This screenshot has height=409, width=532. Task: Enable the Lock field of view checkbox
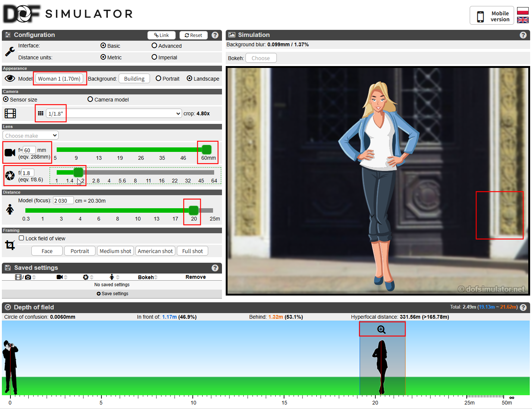22,238
